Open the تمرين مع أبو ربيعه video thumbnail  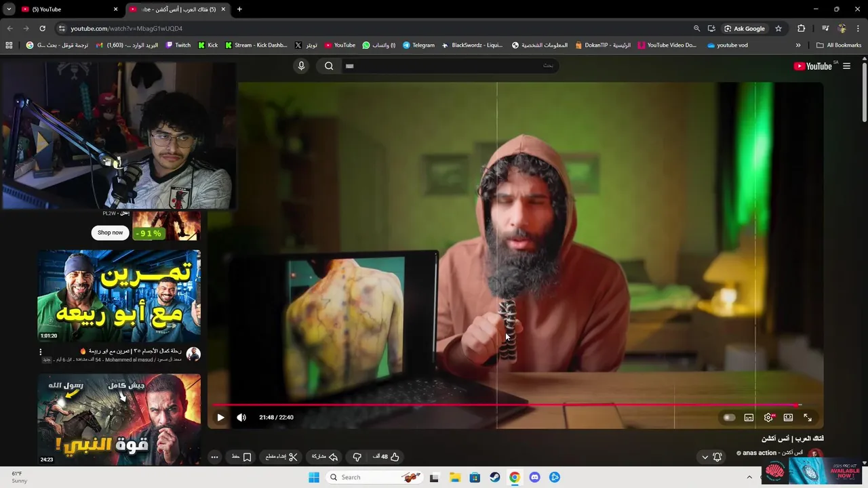point(119,296)
